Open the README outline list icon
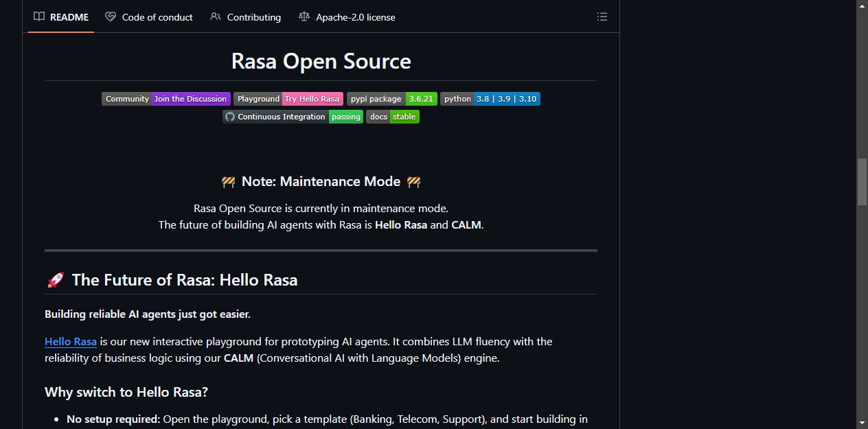Image resolution: width=868 pixels, height=429 pixels. 602,16
